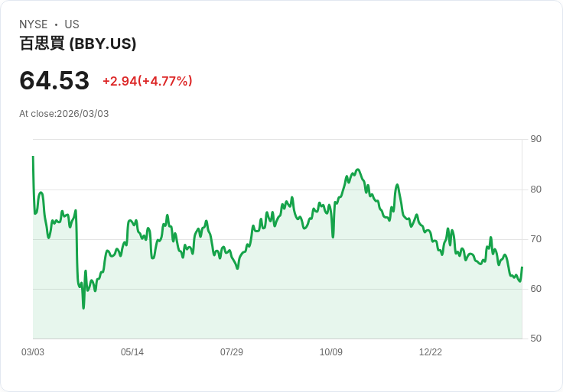Click the 64.53 current price
The image size is (563, 392).
pyautogui.click(x=54, y=80)
